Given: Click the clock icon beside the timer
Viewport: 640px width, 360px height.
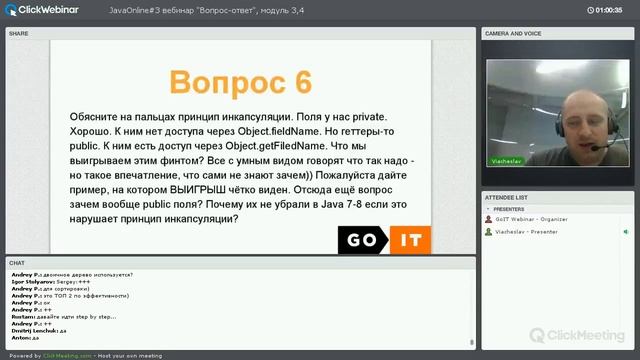Looking at the screenshot, I should click(590, 10).
